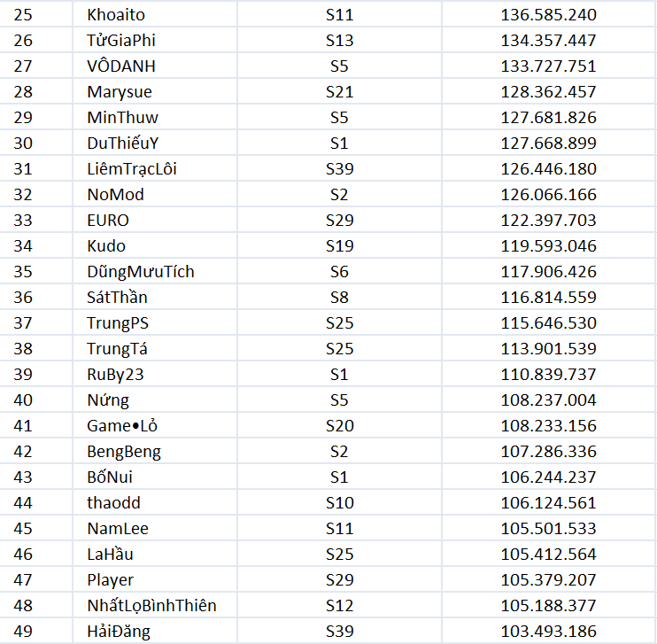657x644 pixels.
Task: Select the BengBeng cell
Action: (155, 451)
